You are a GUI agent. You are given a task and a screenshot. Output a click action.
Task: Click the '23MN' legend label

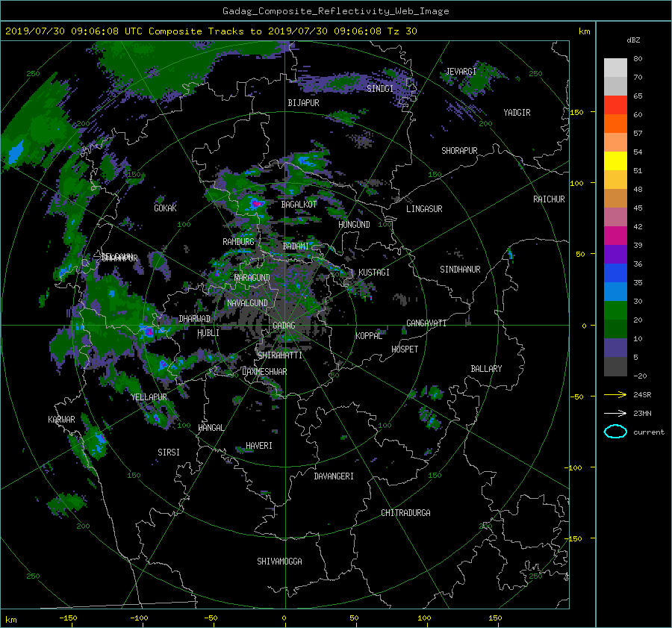tap(642, 413)
